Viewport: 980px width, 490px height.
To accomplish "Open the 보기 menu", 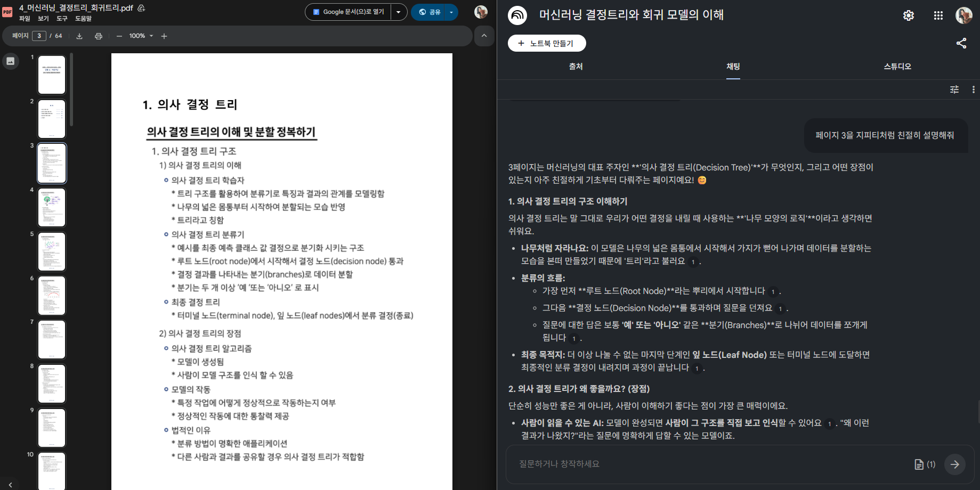I will point(43,19).
